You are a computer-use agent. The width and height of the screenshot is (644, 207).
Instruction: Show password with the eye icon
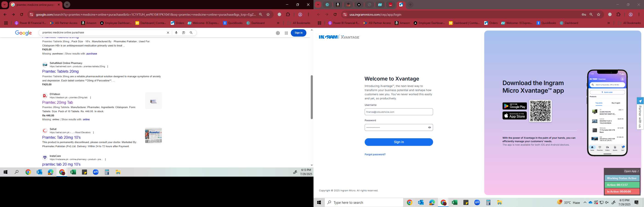click(429, 127)
